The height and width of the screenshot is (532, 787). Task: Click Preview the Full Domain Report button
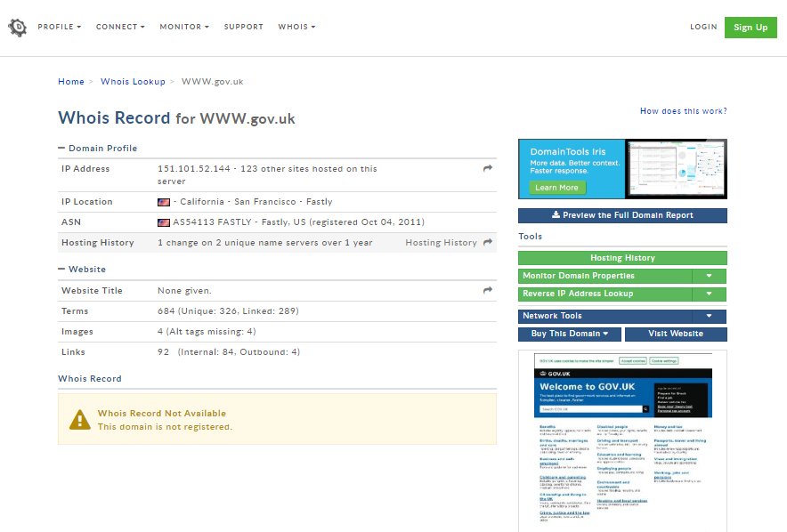(x=622, y=215)
